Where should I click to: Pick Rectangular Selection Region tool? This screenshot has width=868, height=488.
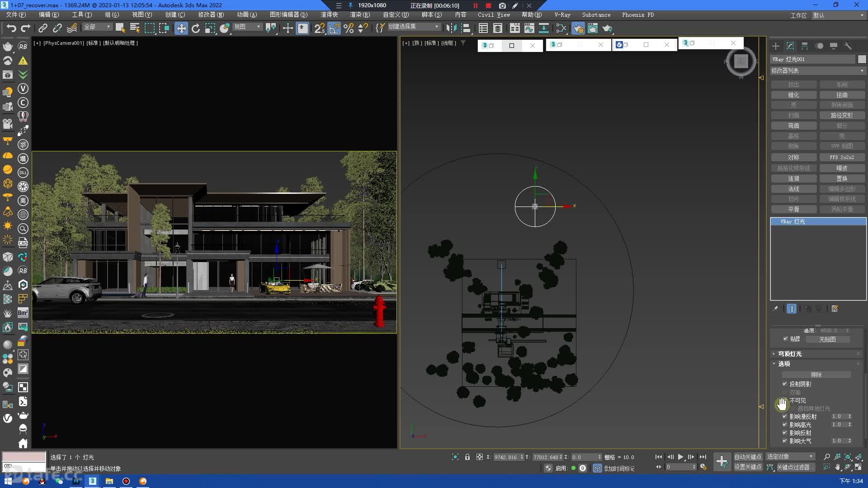click(149, 28)
